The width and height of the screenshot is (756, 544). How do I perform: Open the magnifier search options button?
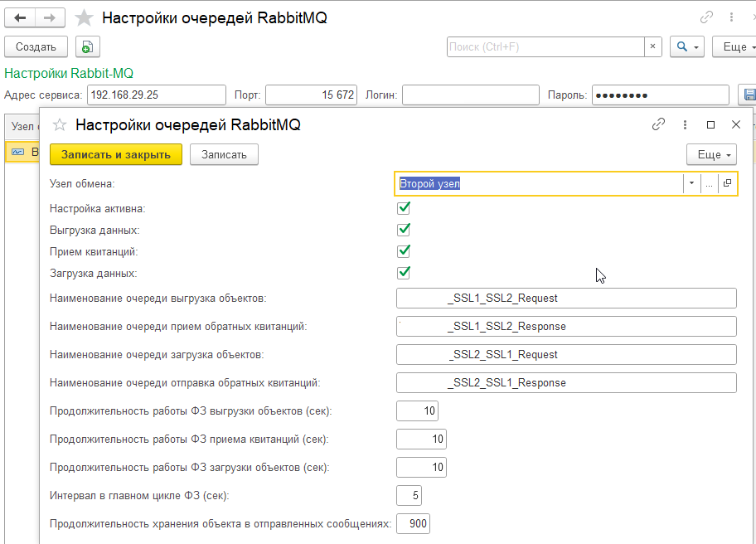click(687, 46)
